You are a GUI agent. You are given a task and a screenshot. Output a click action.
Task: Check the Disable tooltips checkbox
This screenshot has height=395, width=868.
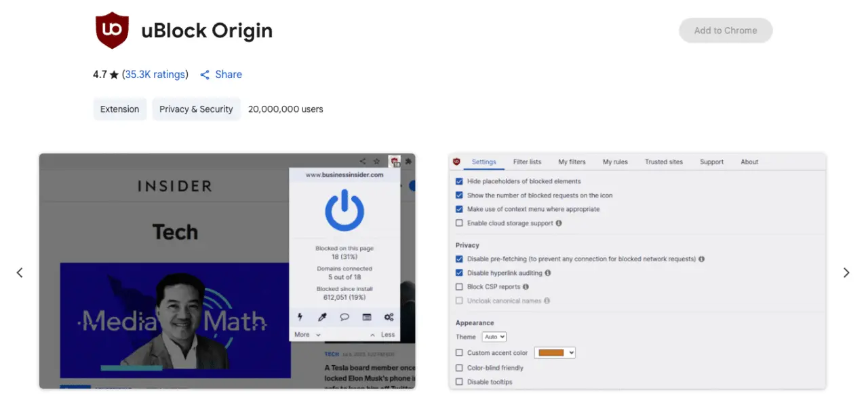(459, 382)
